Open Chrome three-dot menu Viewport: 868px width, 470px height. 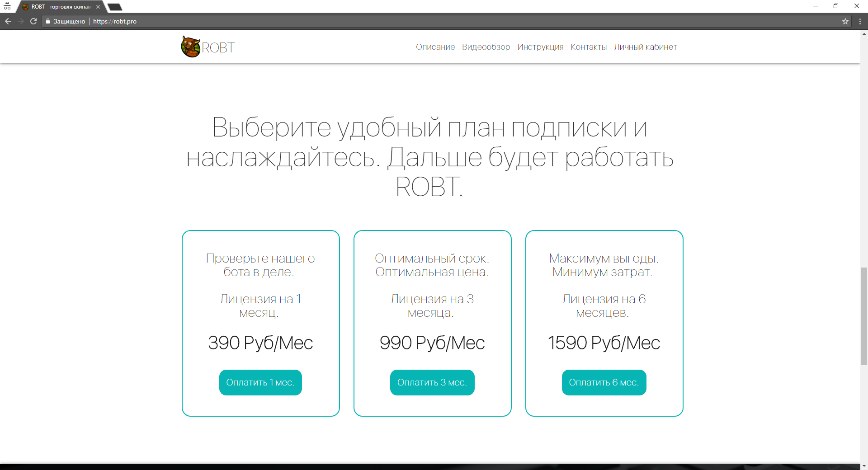[859, 21]
